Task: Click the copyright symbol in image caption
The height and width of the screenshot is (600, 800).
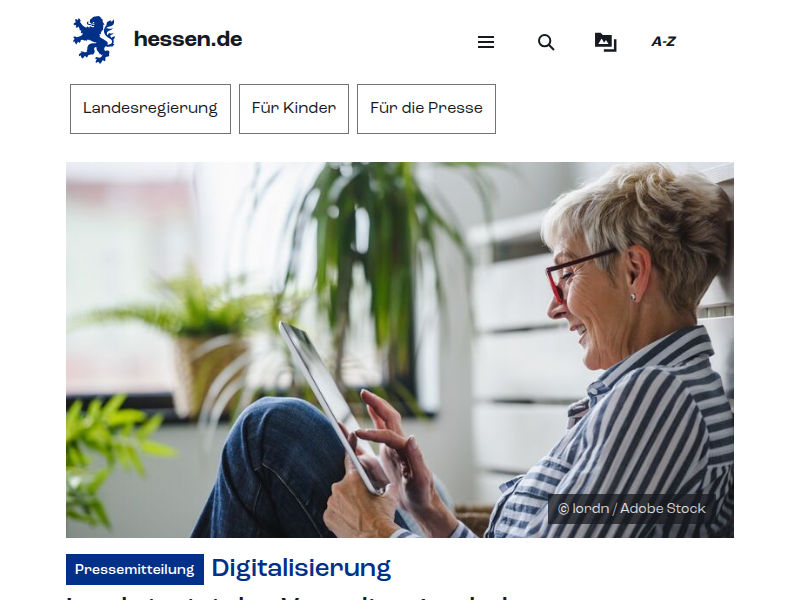Action: pyautogui.click(x=563, y=509)
